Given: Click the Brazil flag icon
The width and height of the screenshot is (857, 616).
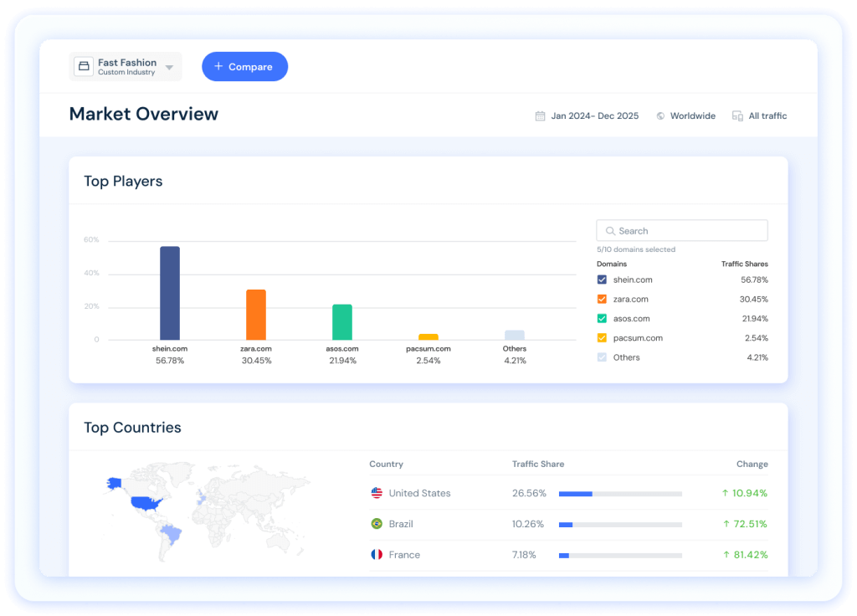Looking at the screenshot, I should (377, 524).
